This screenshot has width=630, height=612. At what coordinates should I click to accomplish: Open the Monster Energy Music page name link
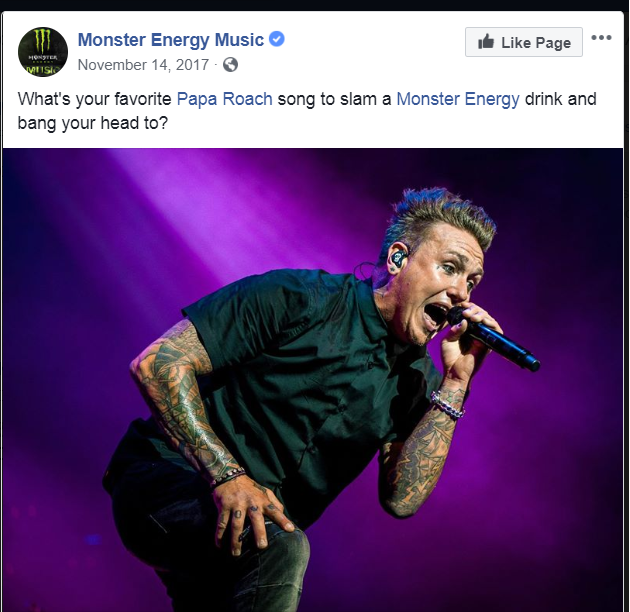pyautogui.click(x=171, y=40)
